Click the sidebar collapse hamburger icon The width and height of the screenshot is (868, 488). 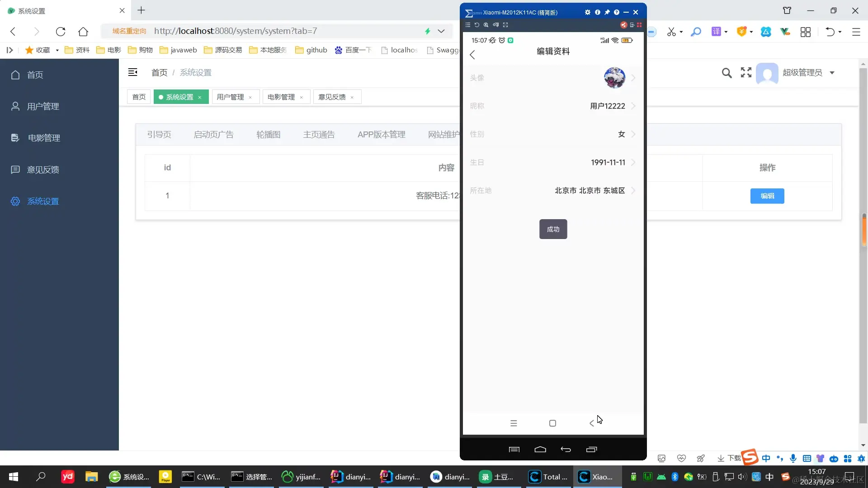point(132,72)
